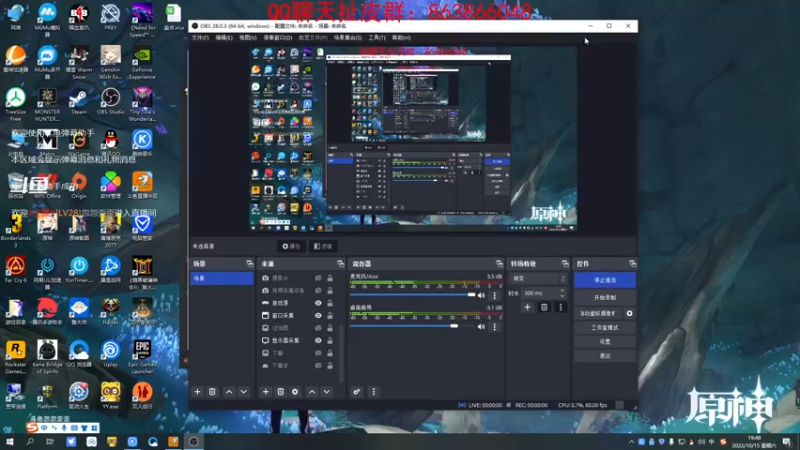Open OBS Studio desktop shortcut
The width and height of the screenshot is (800, 450).
pos(110,101)
